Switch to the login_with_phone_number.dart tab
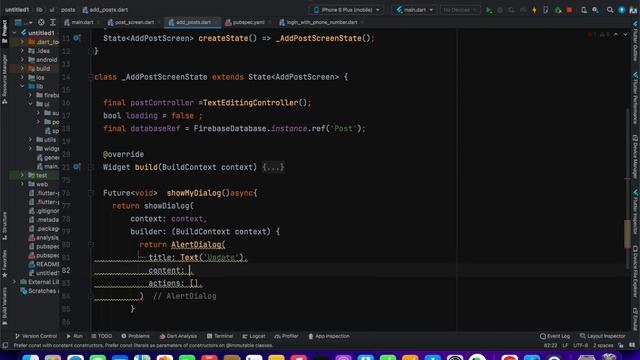The image size is (640, 360). pyautogui.click(x=321, y=22)
